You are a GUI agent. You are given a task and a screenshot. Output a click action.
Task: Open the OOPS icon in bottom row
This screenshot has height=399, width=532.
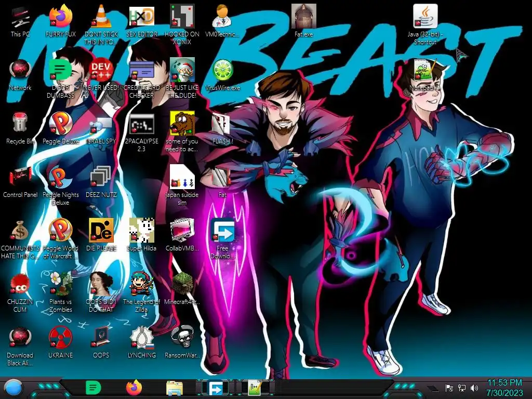101,337
